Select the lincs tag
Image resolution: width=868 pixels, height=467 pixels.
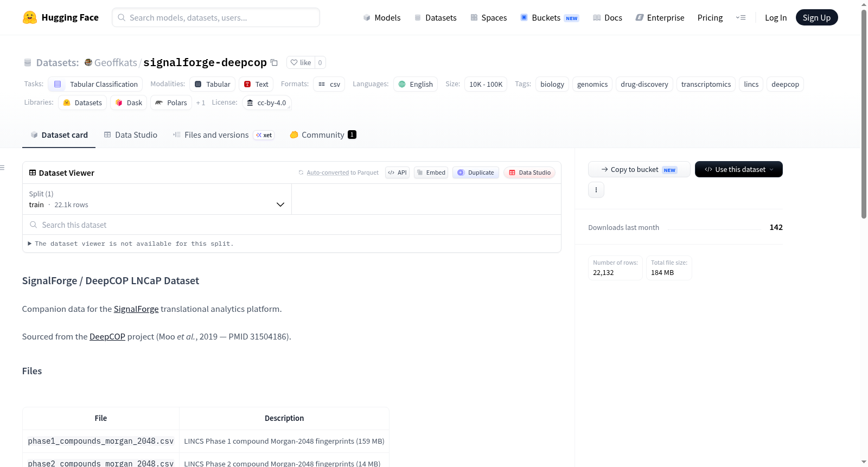click(x=751, y=84)
